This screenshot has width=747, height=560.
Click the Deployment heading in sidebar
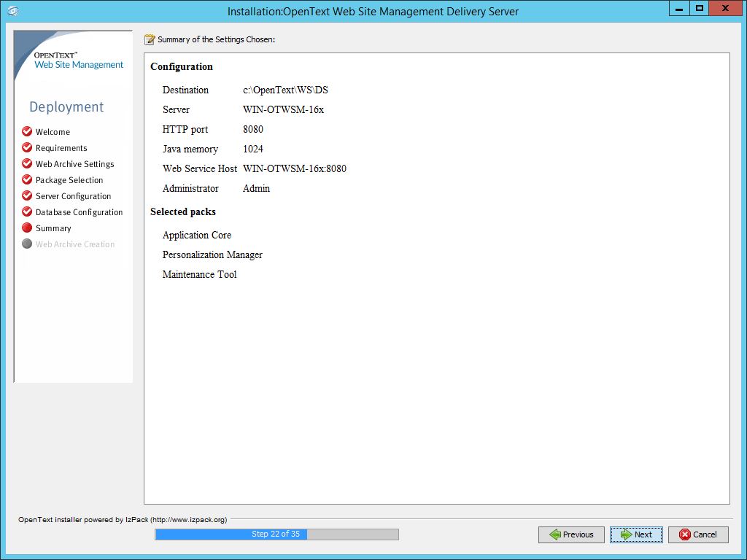[x=66, y=106]
